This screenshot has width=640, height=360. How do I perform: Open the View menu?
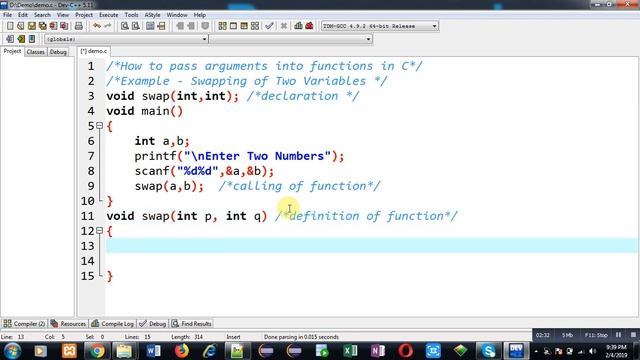pyautogui.click(x=62, y=15)
